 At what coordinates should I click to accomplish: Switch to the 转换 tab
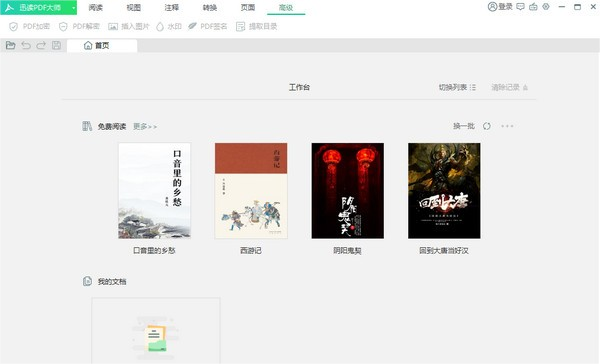(210, 8)
